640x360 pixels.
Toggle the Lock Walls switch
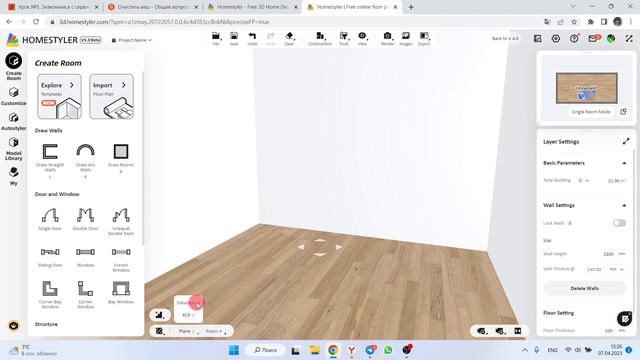(x=619, y=223)
